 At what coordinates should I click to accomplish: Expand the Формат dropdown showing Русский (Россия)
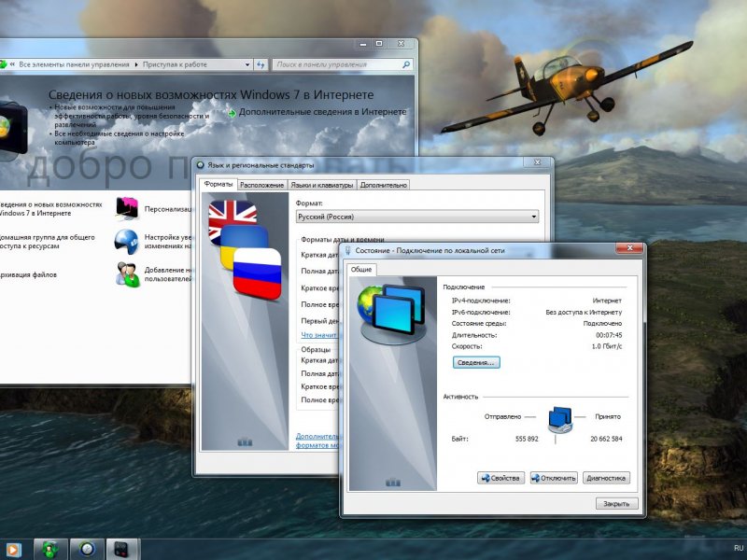click(417, 217)
